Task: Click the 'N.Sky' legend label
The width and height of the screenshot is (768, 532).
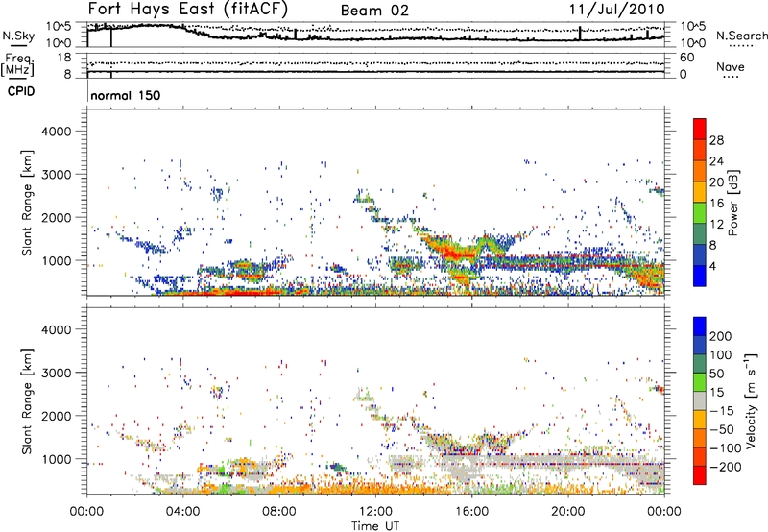Action: point(18,36)
